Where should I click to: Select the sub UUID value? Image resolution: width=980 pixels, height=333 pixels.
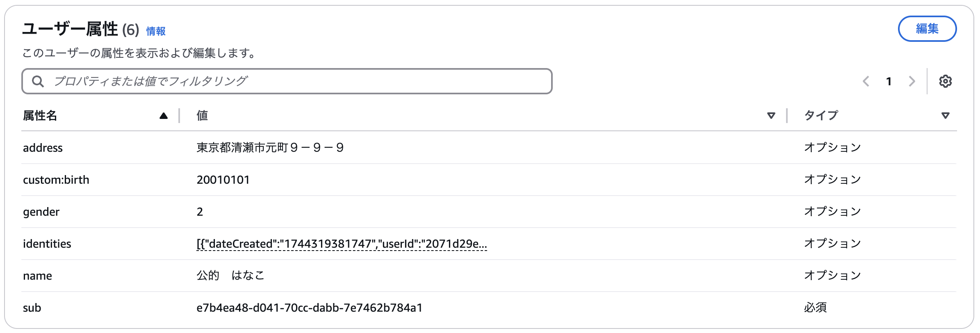(309, 308)
